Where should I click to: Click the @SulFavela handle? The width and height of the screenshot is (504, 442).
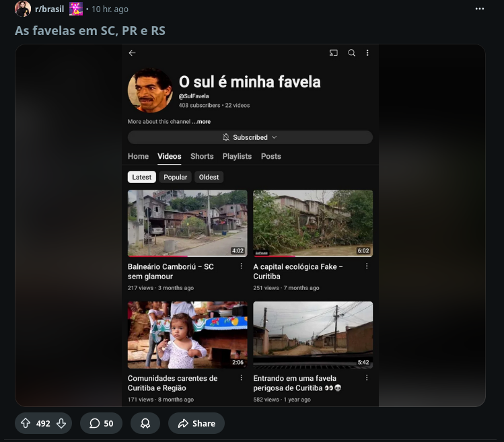coord(194,96)
